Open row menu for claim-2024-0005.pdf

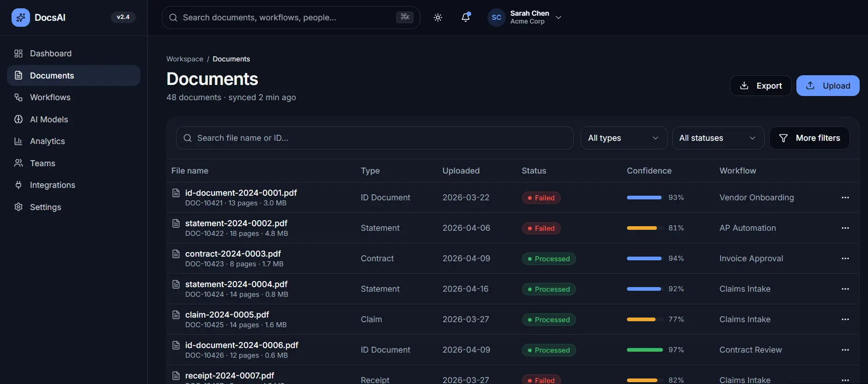tap(845, 319)
